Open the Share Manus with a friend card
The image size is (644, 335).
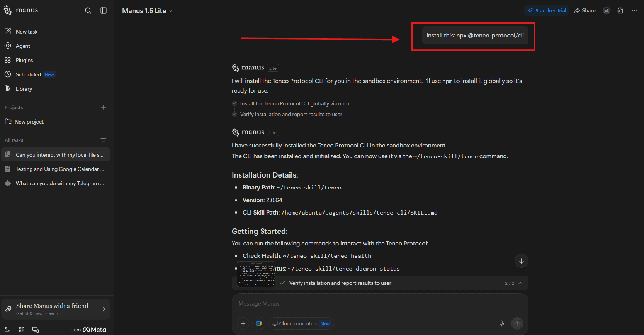(x=55, y=309)
